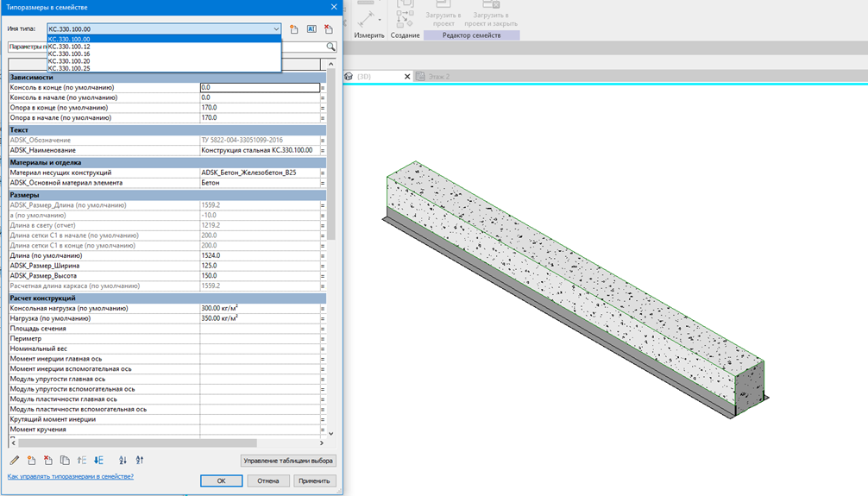Click Консольная нагрузка value 300.00 кг/м²
The height and width of the screenshot is (496, 868).
[x=260, y=308]
